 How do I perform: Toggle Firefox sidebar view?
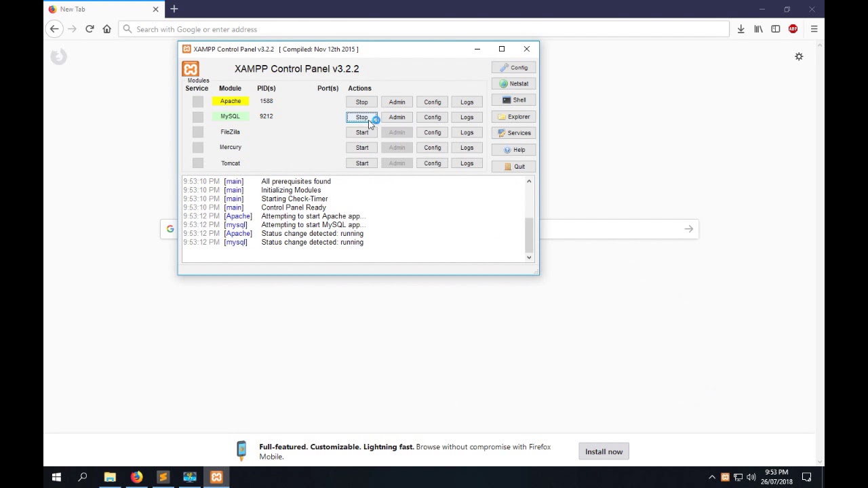[776, 29]
